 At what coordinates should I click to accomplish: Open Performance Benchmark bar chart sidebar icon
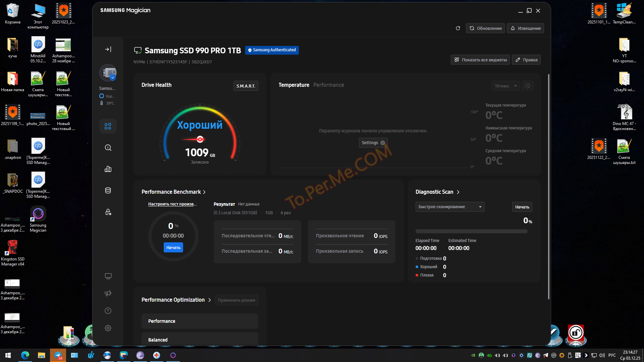click(x=108, y=169)
